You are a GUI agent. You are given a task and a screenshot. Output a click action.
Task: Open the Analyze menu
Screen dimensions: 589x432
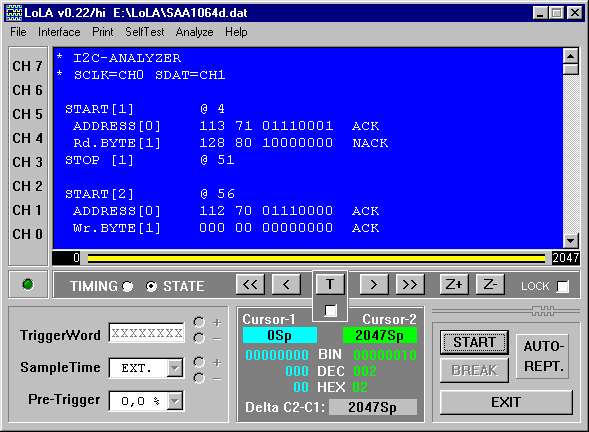pyautogui.click(x=194, y=32)
